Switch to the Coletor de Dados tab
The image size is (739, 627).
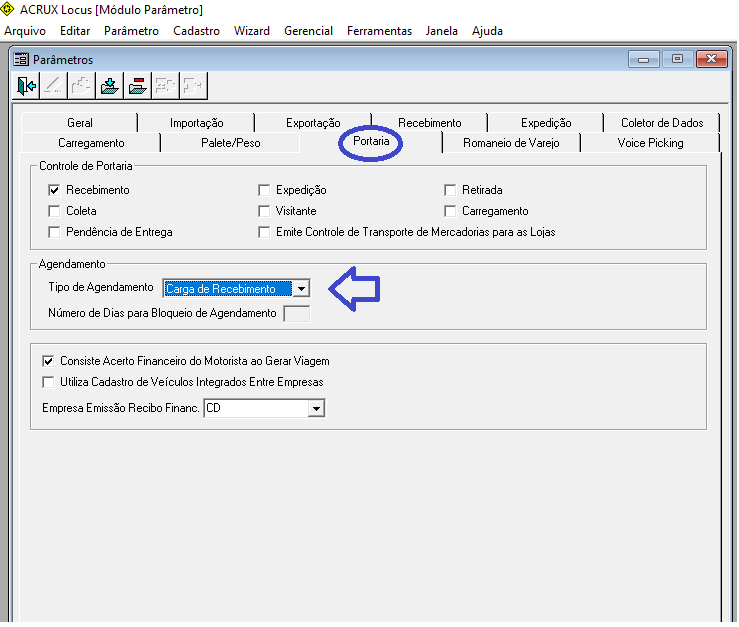pyautogui.click(x=662, y=123)
